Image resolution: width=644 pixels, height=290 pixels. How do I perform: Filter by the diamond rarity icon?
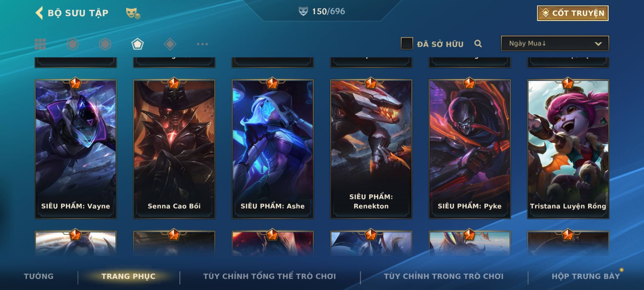point(170,44)
